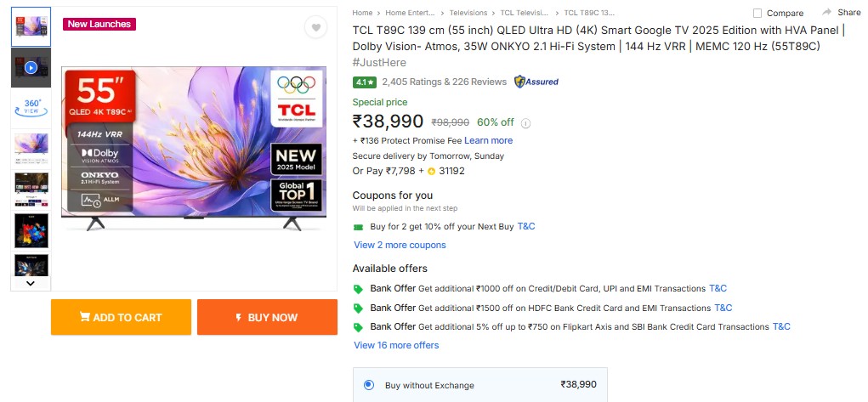This screenshot has width=868, height=402.
Task: Open T&C for the HDFC Bank offer
Action: point(723,308)
